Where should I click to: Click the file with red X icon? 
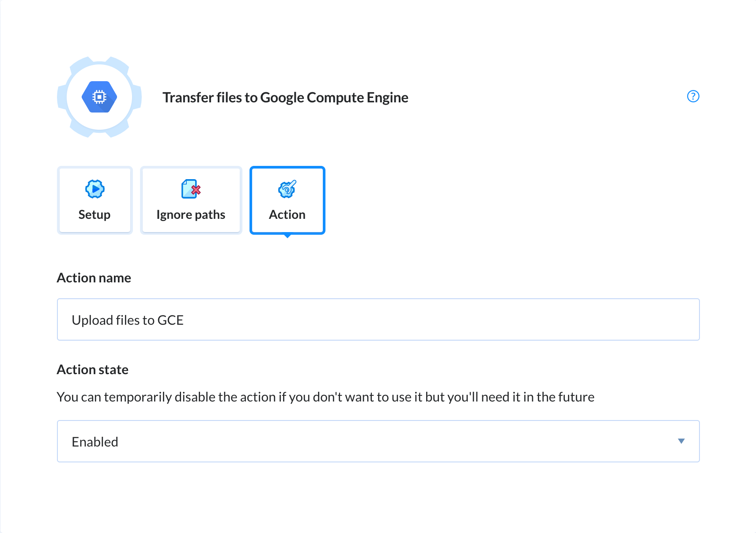coord(191,189)
